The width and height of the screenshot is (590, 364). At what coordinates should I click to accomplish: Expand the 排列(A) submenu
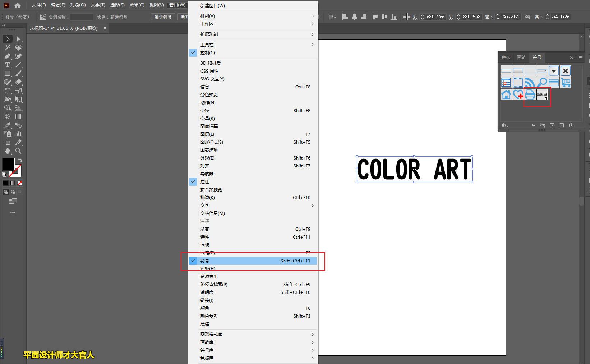253,16
